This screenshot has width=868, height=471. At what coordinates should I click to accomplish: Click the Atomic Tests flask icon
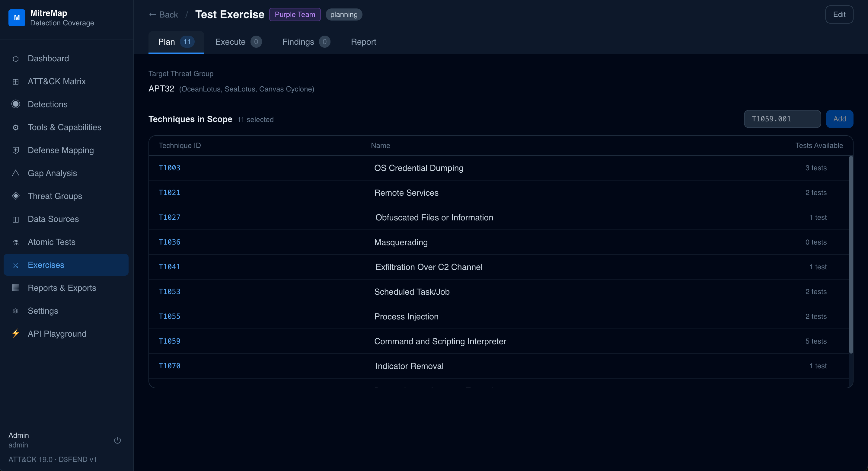(x=15, y=242)
